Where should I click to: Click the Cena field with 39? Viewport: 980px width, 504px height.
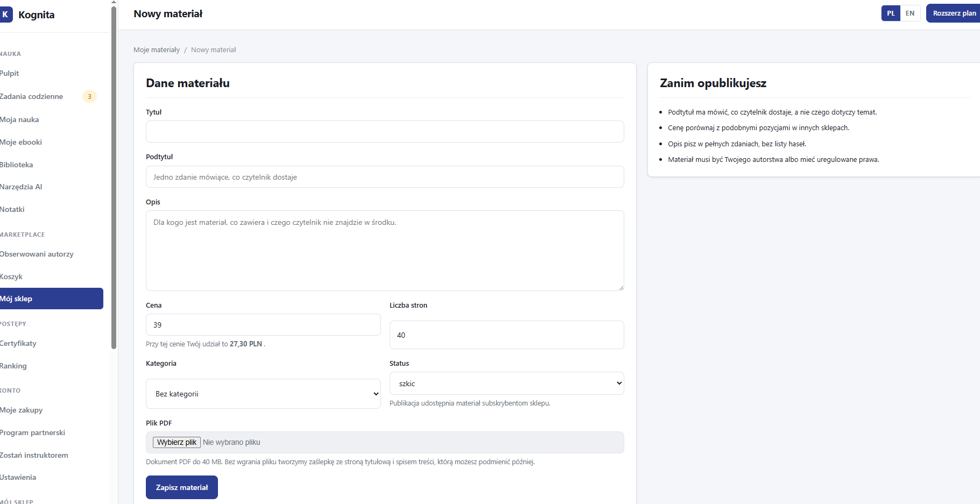click(263, 325)
